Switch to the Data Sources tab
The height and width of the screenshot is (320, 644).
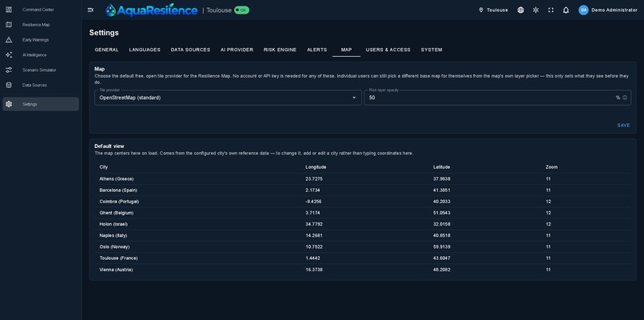(x=190, y=50)
